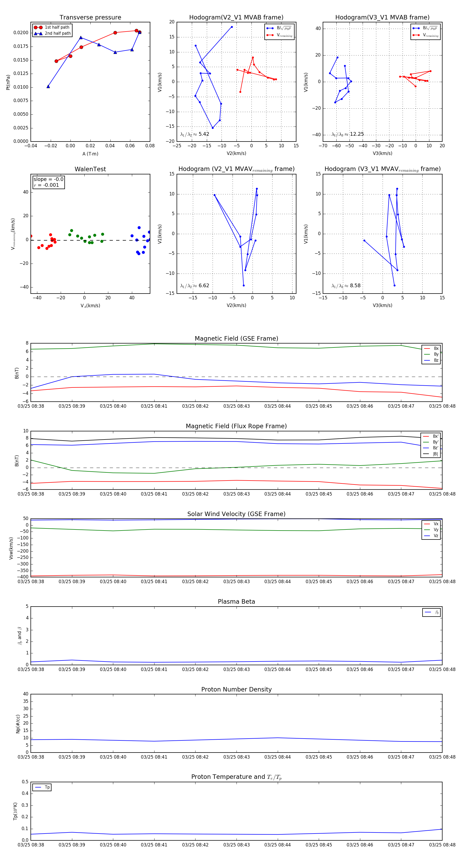Click the 'B/√μ0ρ' legend entry in V2_V1 MVAB hodogram

pos(279,28)
